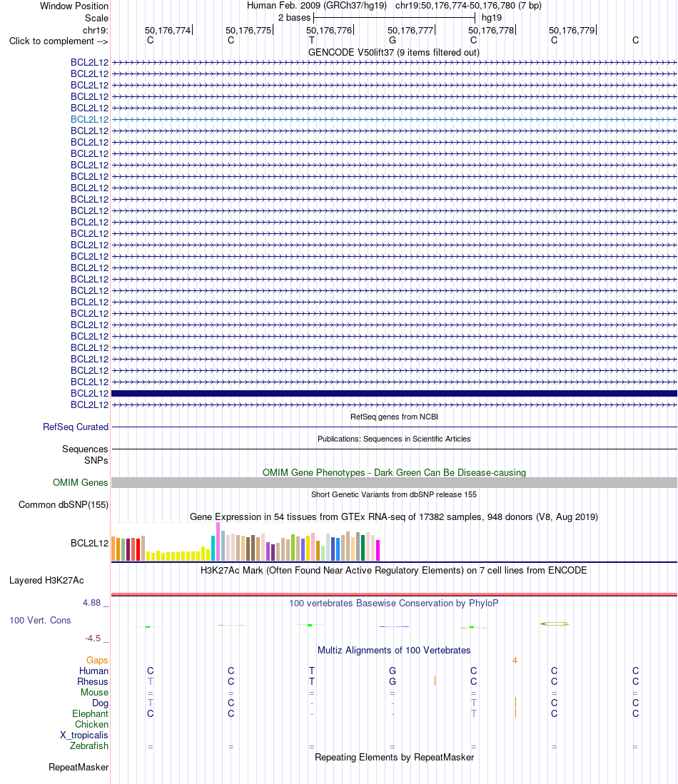Click the 50,176,777 position label
The image size is (678, 784).
(410, 31)
